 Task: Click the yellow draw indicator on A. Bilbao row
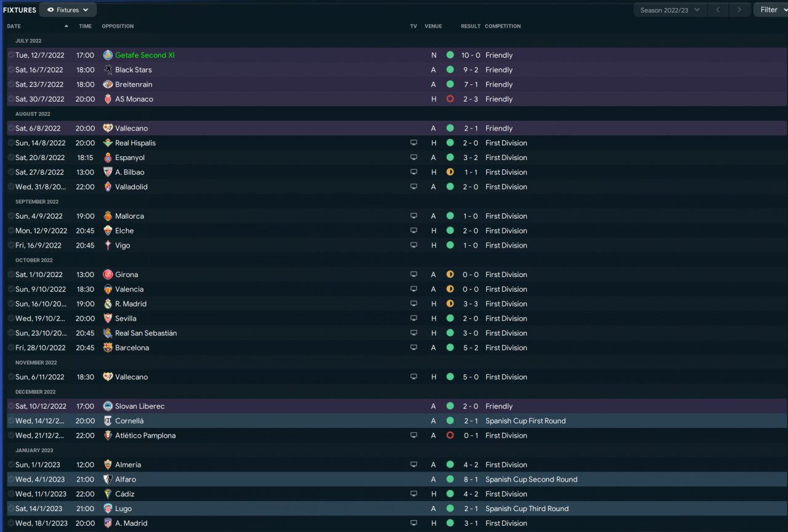pyautogui.click(x=450, y=172)
